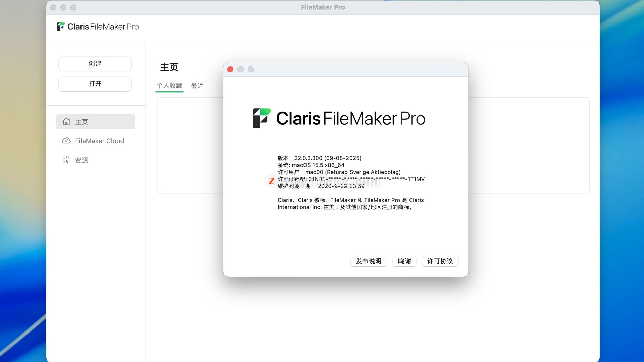Click the About dialog's gray zoom button
The image size is (644, 362).
point(251,69)
